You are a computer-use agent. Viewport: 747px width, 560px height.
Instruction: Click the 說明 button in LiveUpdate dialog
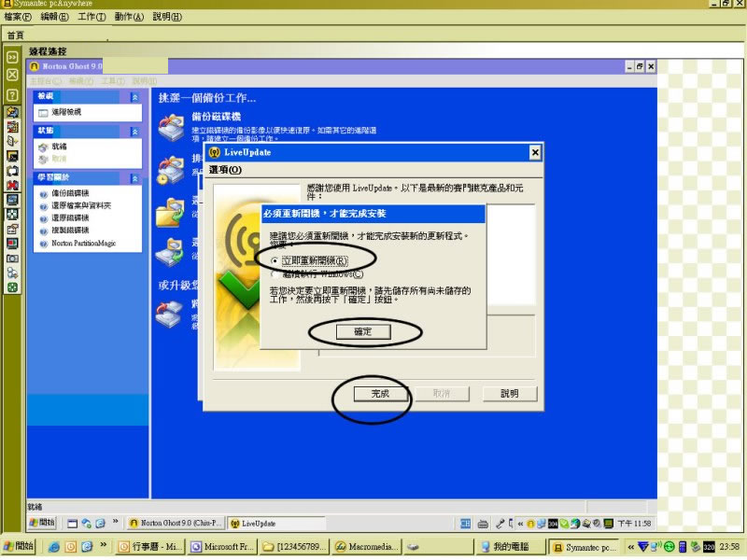pyautogui.click(x=510, y=393)
